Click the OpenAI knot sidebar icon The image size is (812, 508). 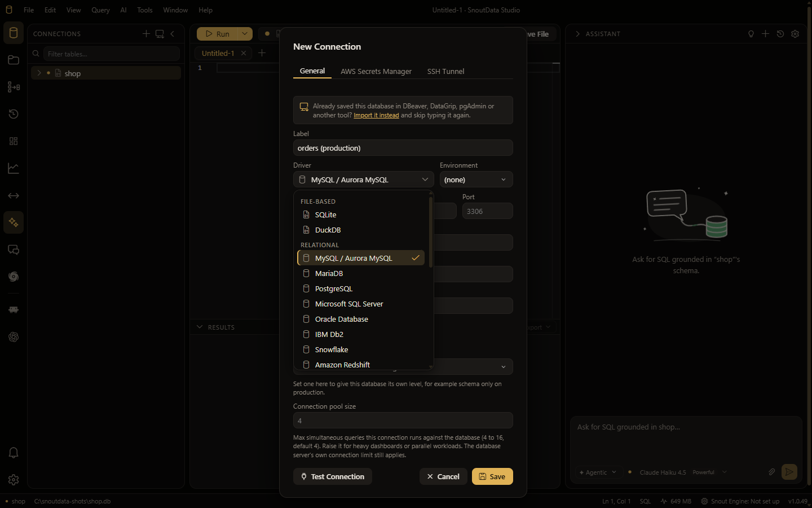(x=14, y=337)
